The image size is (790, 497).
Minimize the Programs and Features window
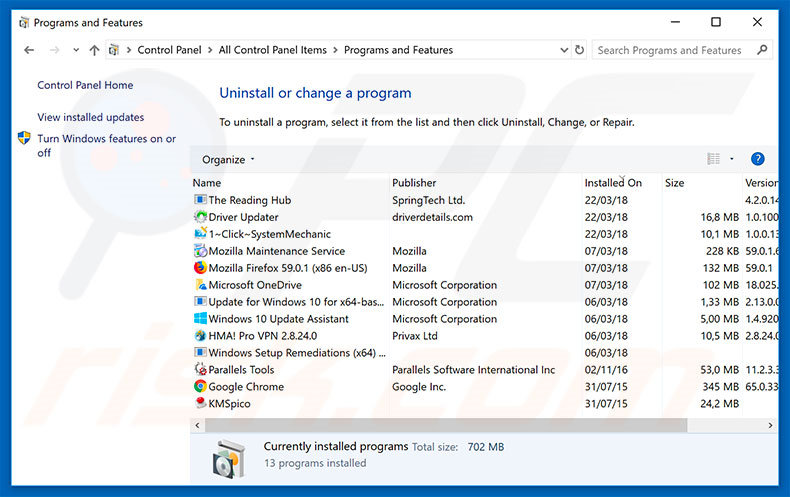tap(675, 22)
